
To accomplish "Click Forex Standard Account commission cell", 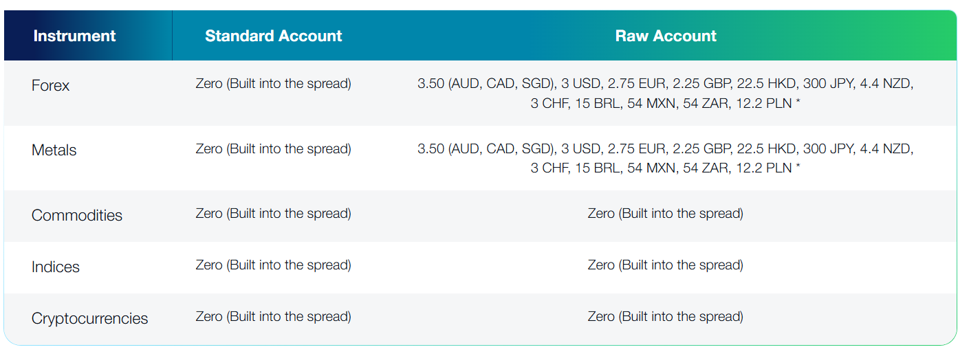I will coord(273,84).
